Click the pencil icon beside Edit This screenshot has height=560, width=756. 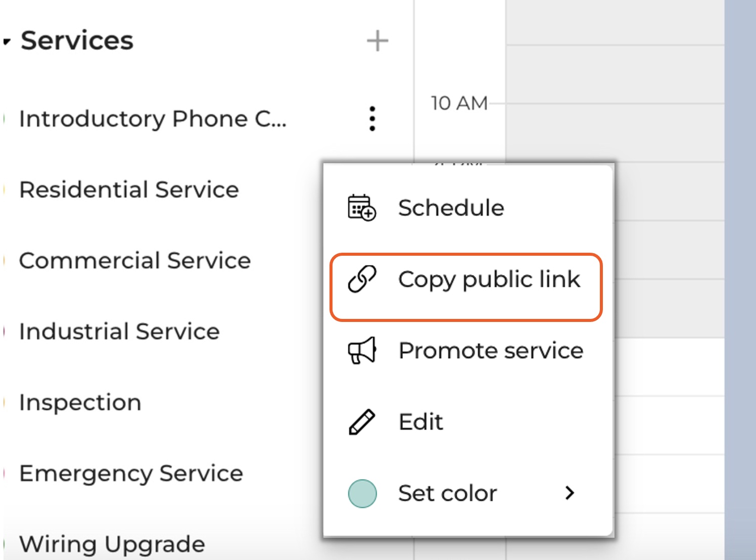(x=362, y=422)
